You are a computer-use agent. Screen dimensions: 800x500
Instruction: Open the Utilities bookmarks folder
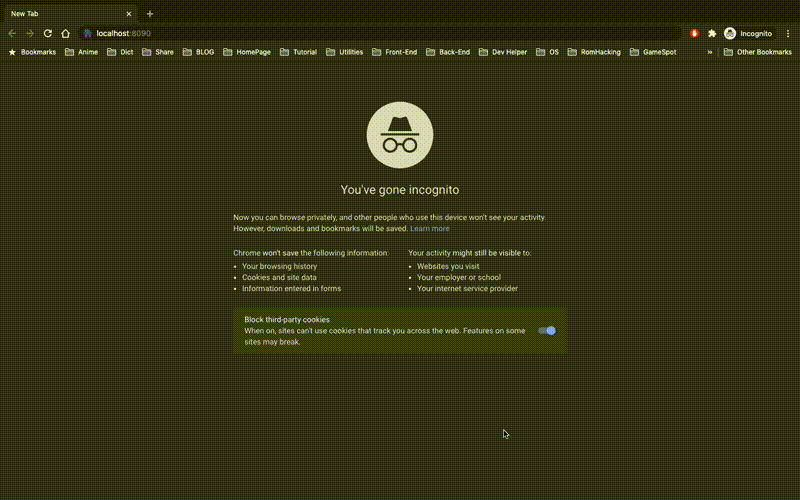point(345,52)
